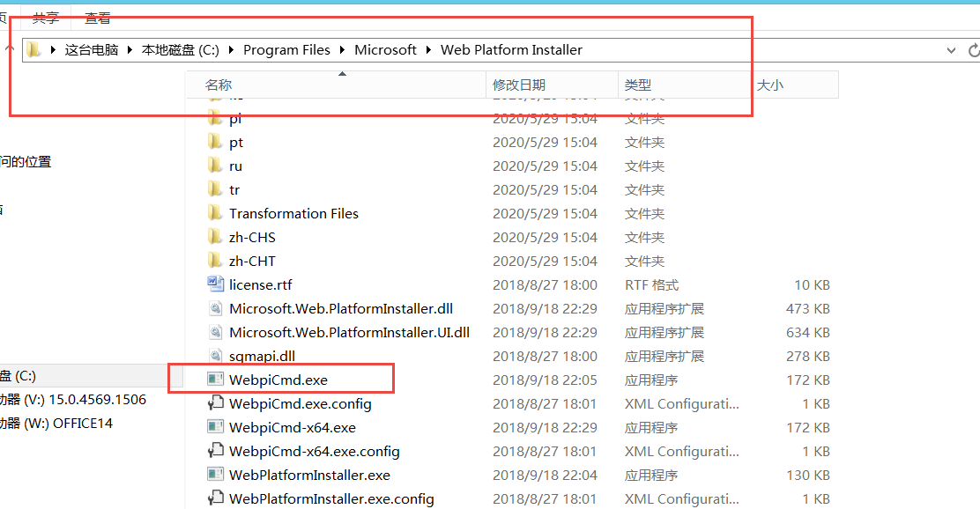
Task: Go to 本地磁盘 (C:) in the breadcrumb
Action: (181, 50)
